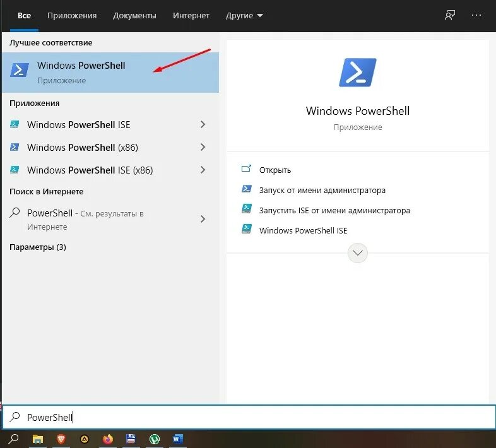Click the Windows PowerShell best match icon
The width and height of the screenshot is (496, 448).
click(20, 70)
